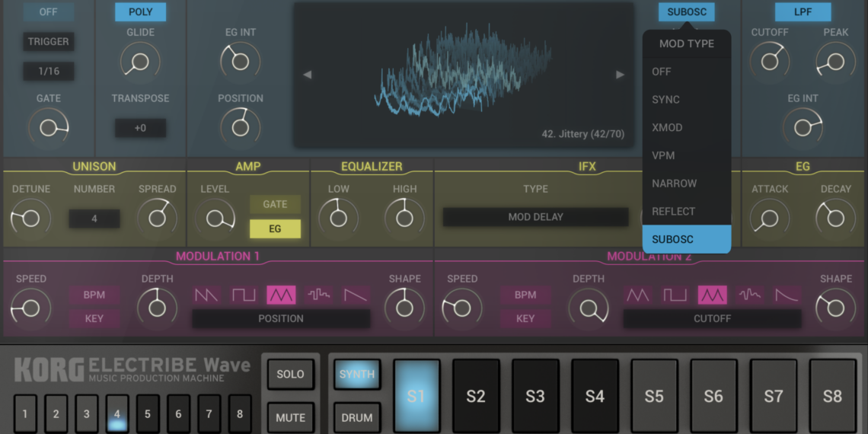Open IFX TYPE MOD DELAY dropdown
Image resolution: width=868 pixels, height=434 pixels.
[x=535, y=217]
